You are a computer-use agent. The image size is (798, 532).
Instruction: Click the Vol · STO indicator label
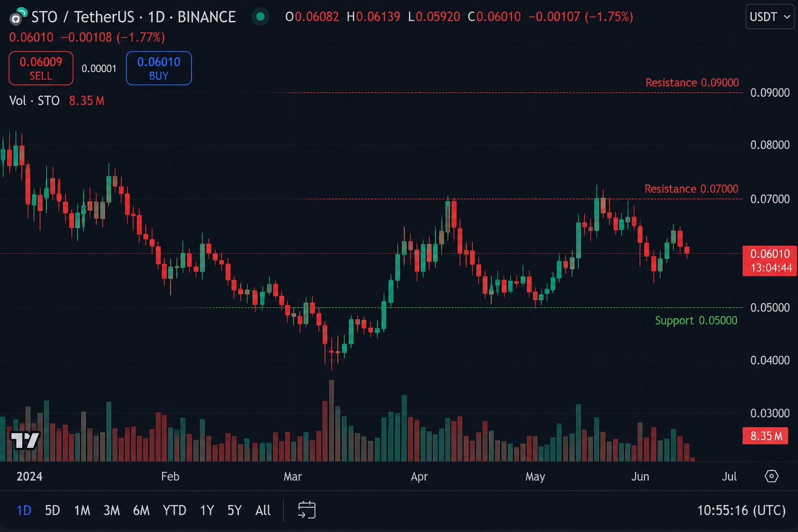[34, 100]
